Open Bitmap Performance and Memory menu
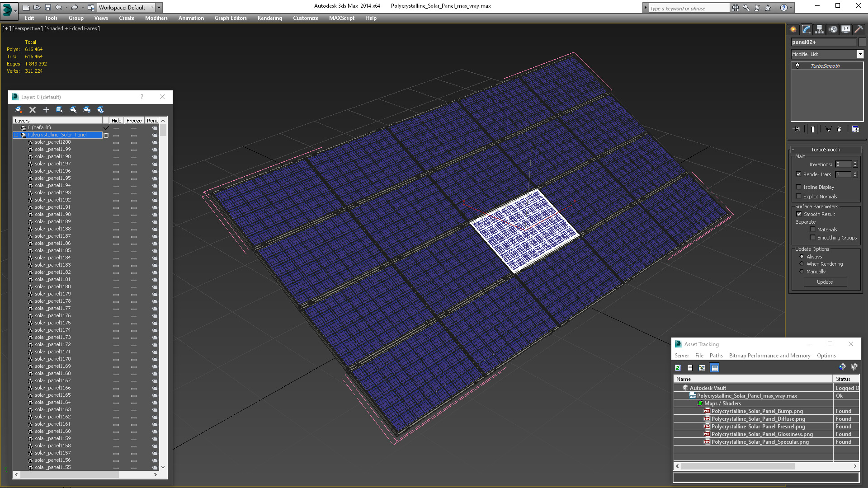Screen dimensions: 868x488 pyautogui.click(x=769, y=356)
